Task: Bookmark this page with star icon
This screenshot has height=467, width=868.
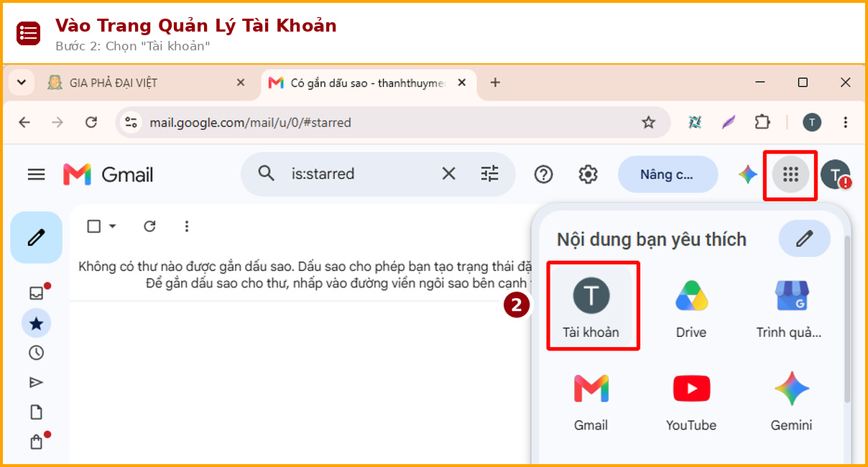Action: (649, 122)
